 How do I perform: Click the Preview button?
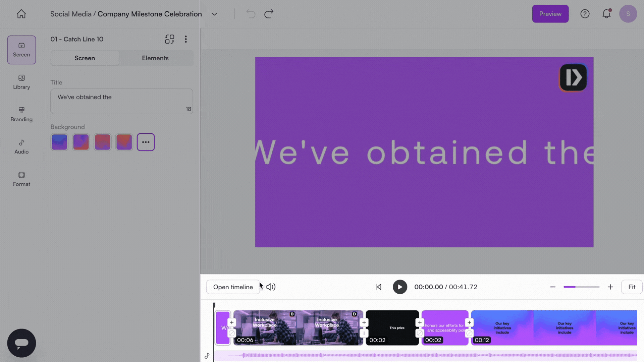click(x=550, y=14)
